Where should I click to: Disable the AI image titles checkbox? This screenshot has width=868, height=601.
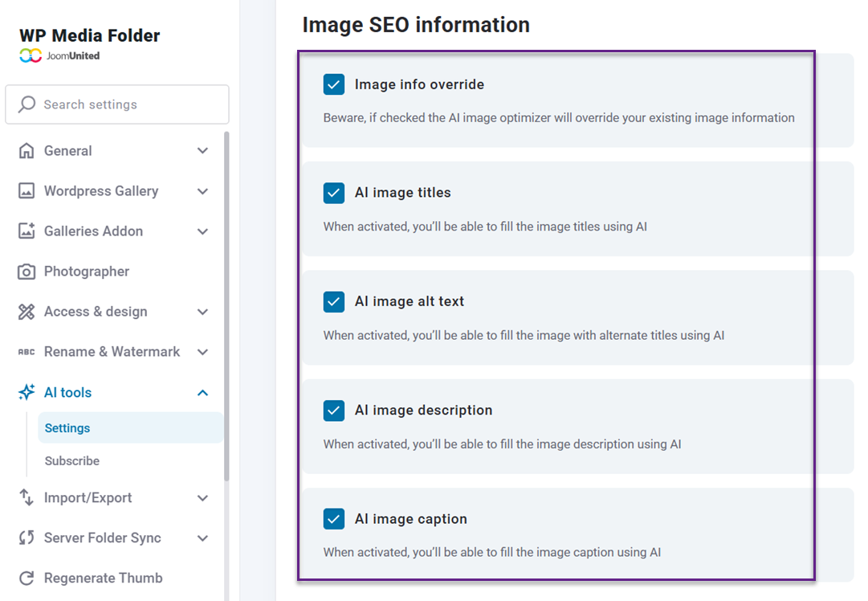(333, 193)
